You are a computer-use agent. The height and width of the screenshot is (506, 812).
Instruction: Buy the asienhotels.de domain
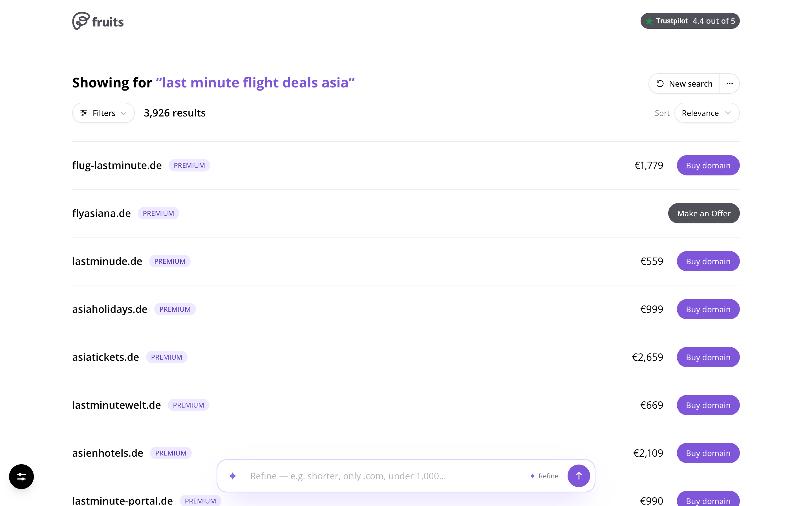(708, 453)
